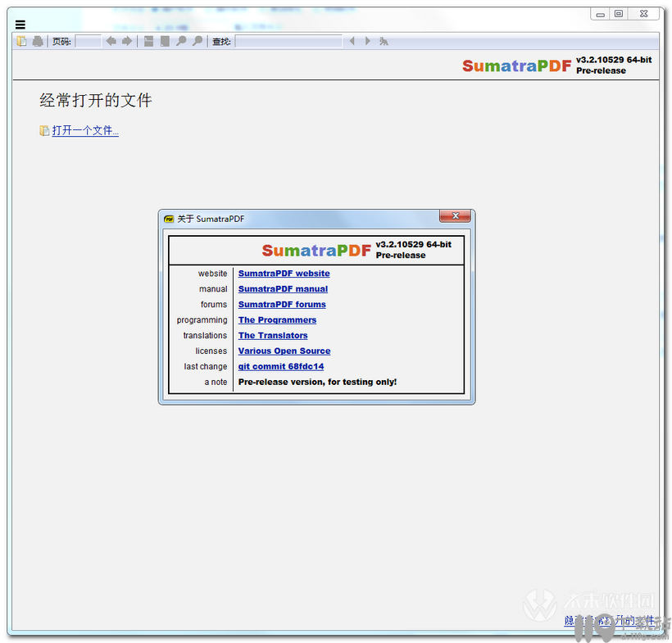Go to next page arrow

coord(127,41)
